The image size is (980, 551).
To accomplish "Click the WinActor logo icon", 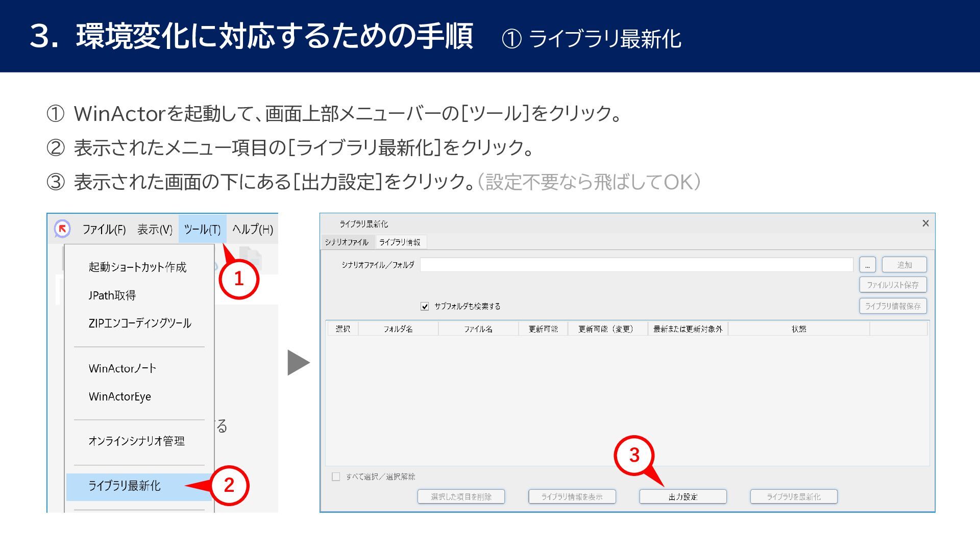I will click(62, 229).
